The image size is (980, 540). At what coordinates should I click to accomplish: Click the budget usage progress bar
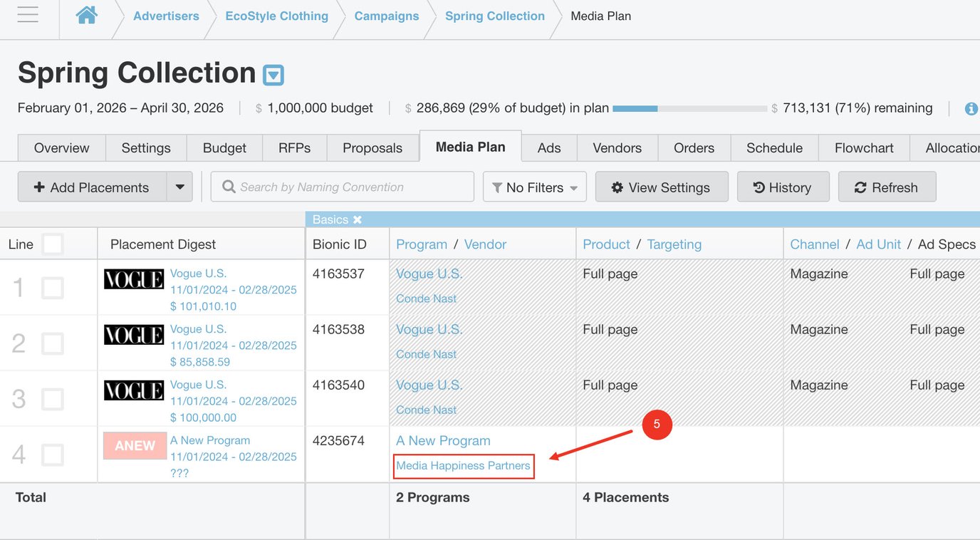(689, 109)
